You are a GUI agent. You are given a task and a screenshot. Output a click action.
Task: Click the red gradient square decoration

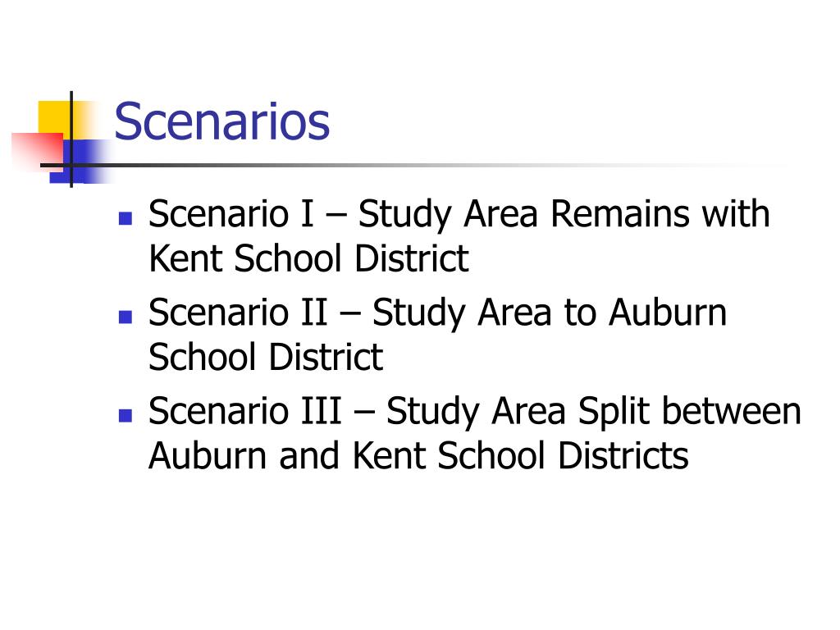35,152
